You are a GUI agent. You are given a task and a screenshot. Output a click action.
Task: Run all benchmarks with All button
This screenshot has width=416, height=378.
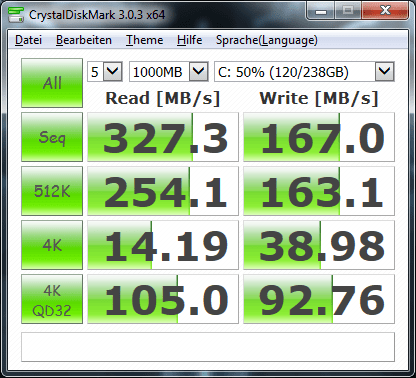pos(52,83)
